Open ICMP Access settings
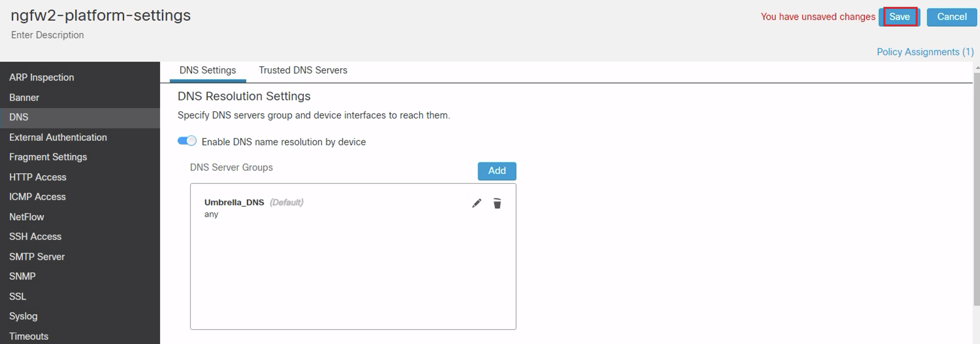This screenshot has height=344, width=980. (x=80, y=197)
